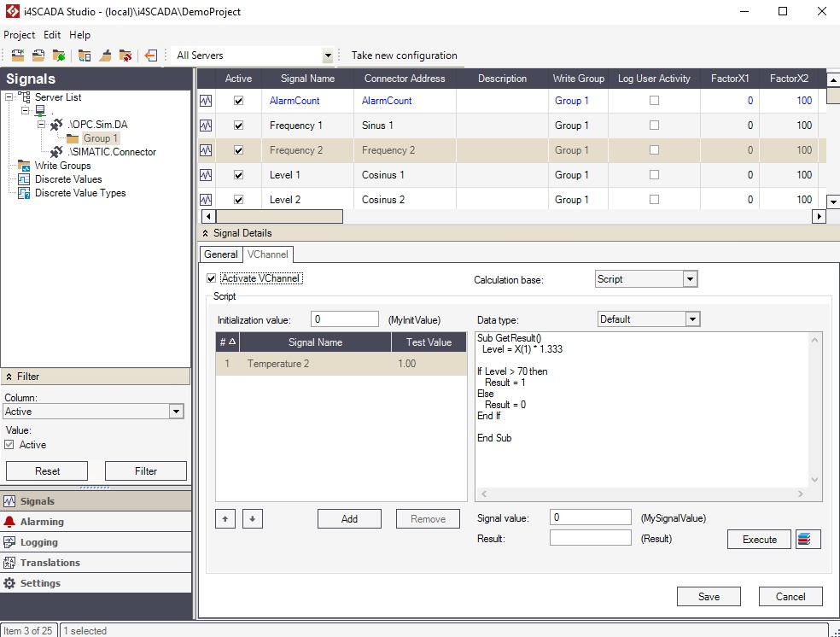The width and height of the screenshot is (840, 637).
Task: Click the move down arrow button
Action: 252,518
